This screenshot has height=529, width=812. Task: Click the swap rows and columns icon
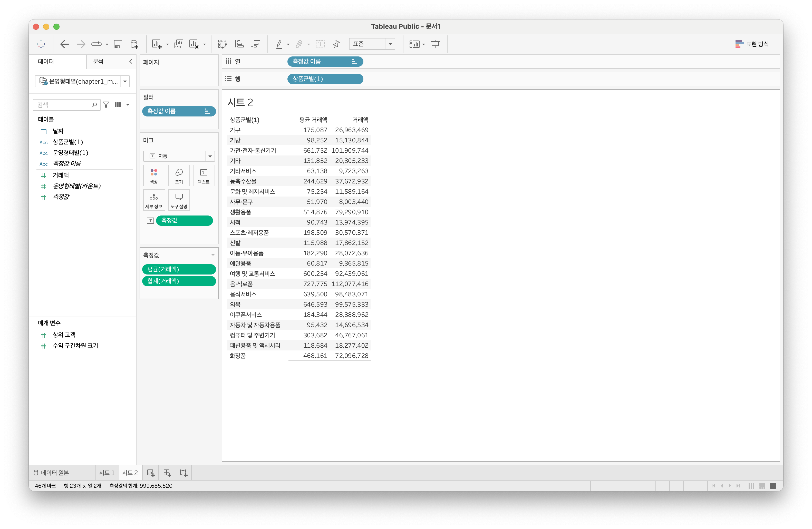pyautogui.click(x=222, y=44)
